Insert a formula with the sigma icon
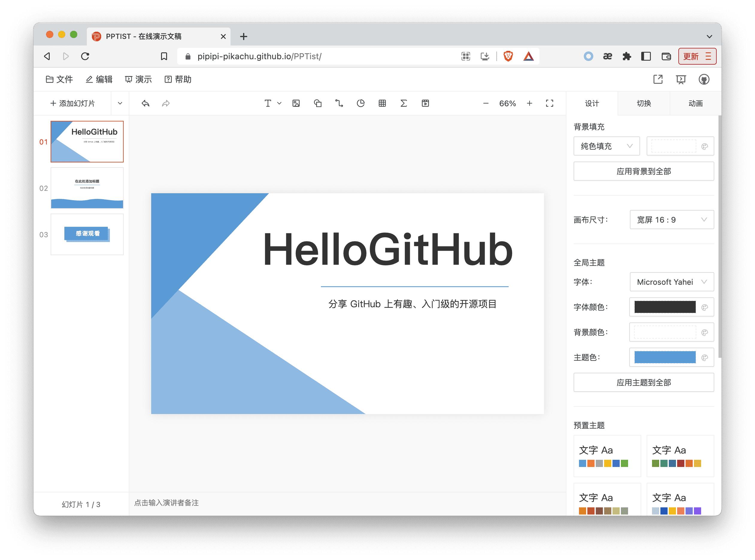Image resolution: width=755 pixels, height=560 pixels. tap(403, 104)
